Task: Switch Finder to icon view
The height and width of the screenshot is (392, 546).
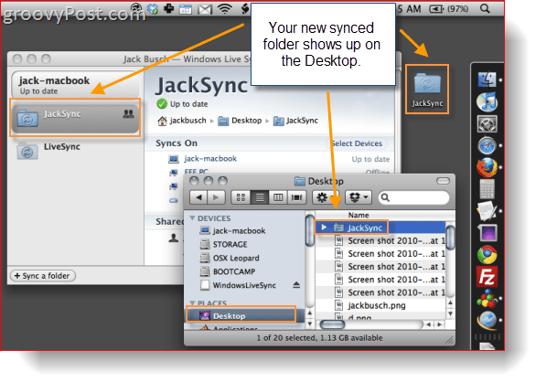Action: click(241, 197)
